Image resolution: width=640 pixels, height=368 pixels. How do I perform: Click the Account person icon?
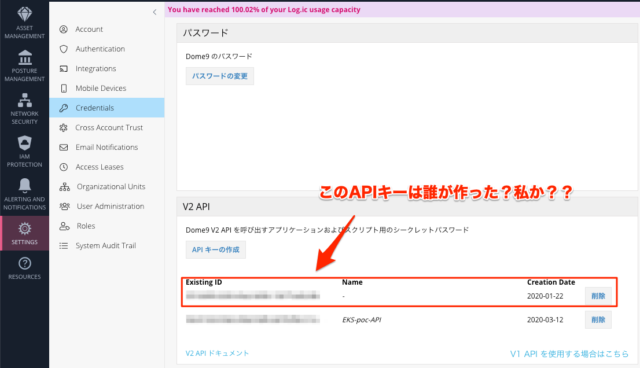64,29
